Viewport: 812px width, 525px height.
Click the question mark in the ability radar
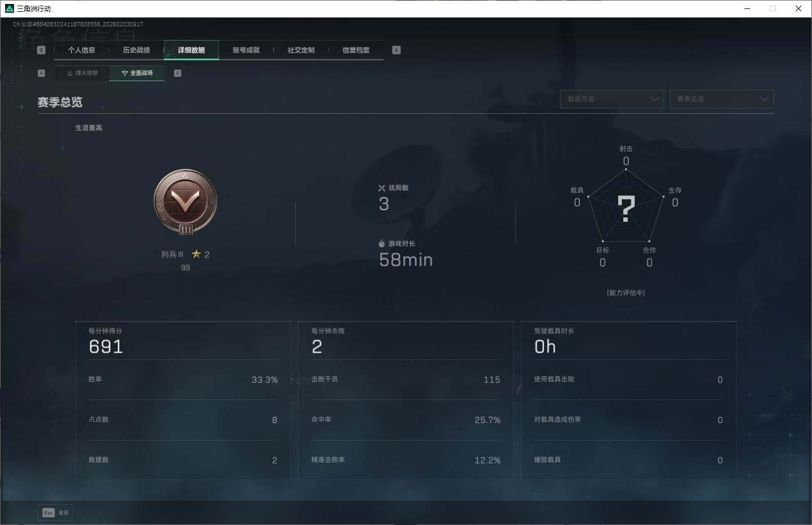pyautogui.click(x=626, y=208)
